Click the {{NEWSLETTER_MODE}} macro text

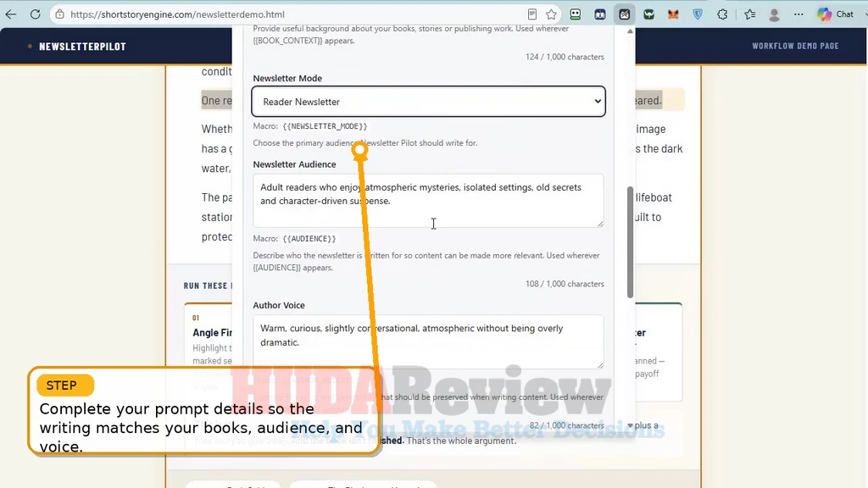tap(325, 126)
